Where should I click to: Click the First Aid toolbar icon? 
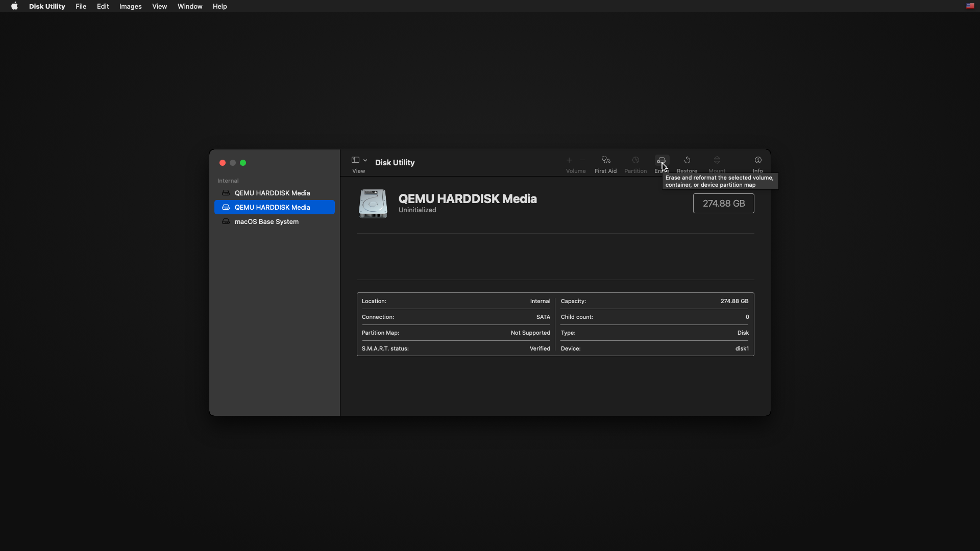(605, 160)
